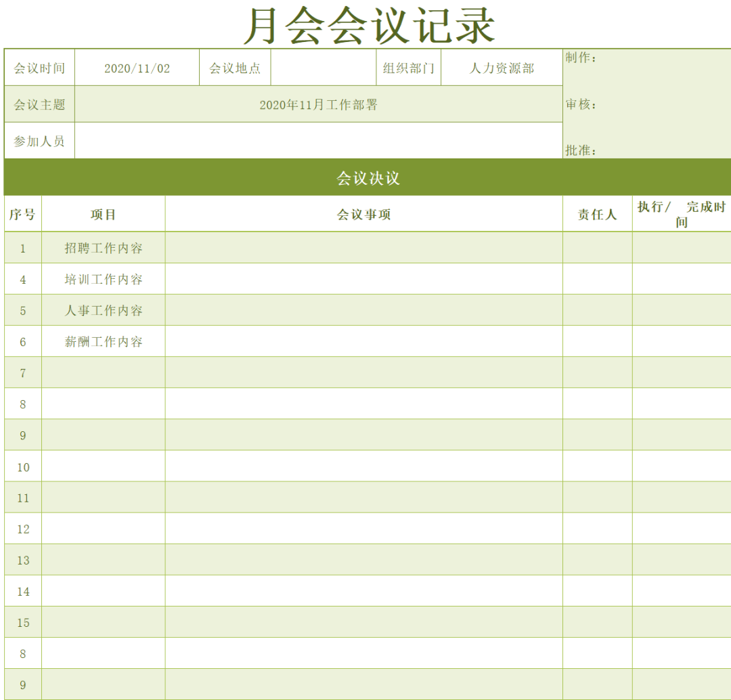Select the 2020年11月工作部署 cell
The width and height of the screenshot is (731, 700).
(318, 104)
